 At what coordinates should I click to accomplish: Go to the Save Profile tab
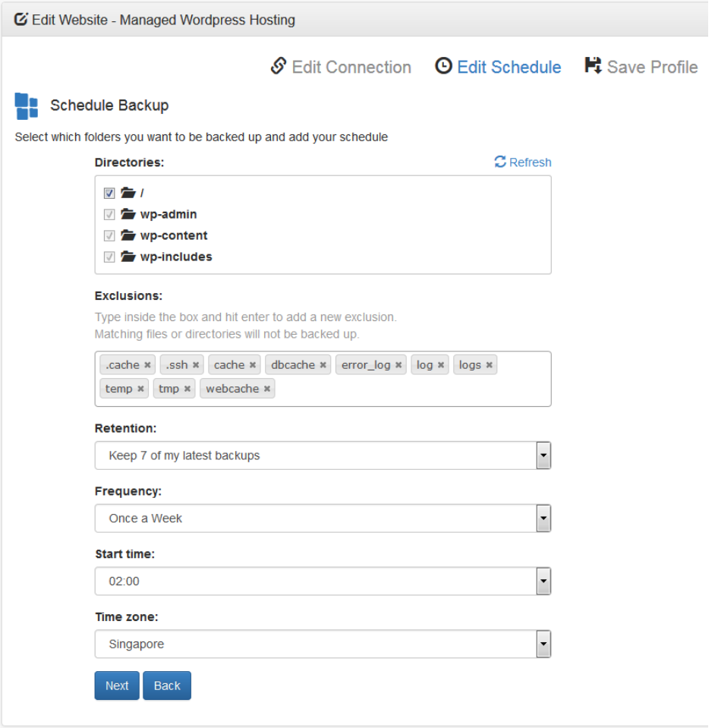[x=641, y=67]
